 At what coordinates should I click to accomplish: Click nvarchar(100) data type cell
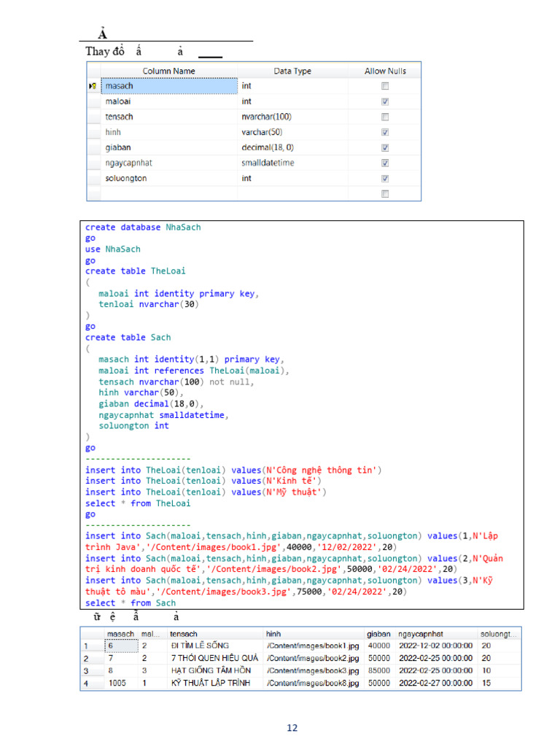pyautogui.click(x=292, y=117)
